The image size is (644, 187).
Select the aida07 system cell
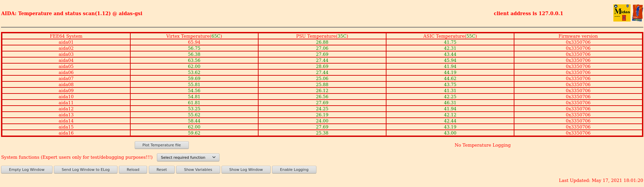[x=66, y=78]
